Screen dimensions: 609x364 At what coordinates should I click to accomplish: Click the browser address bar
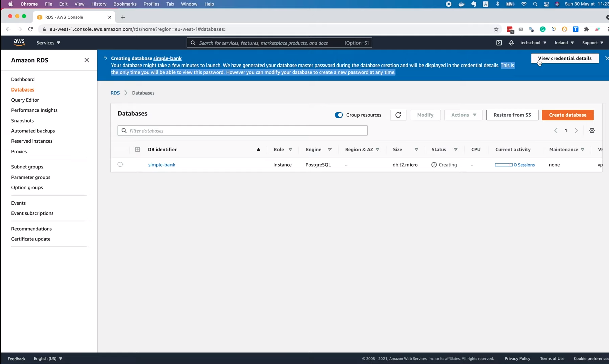pos(267,29)
